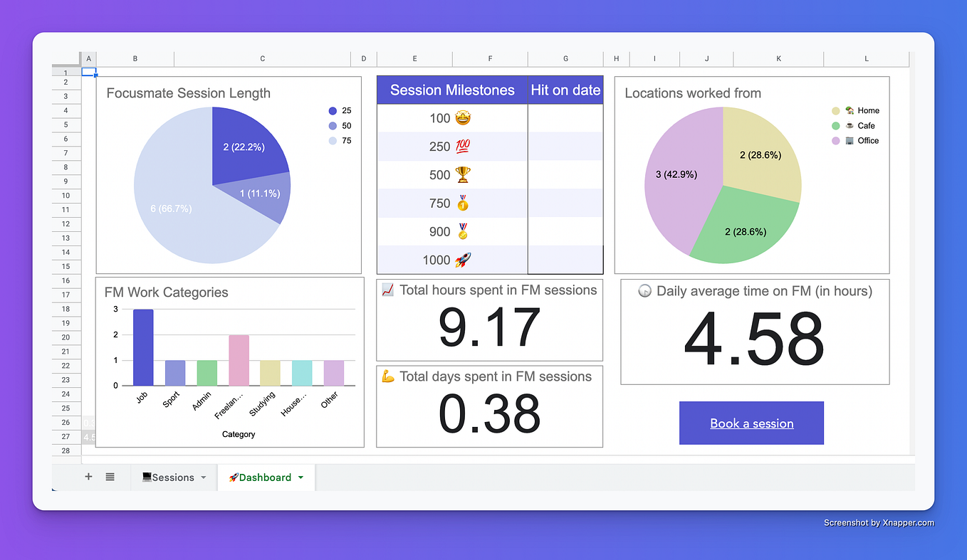Open the Sessions tab dropdown arrow

(x=203, y=477)
